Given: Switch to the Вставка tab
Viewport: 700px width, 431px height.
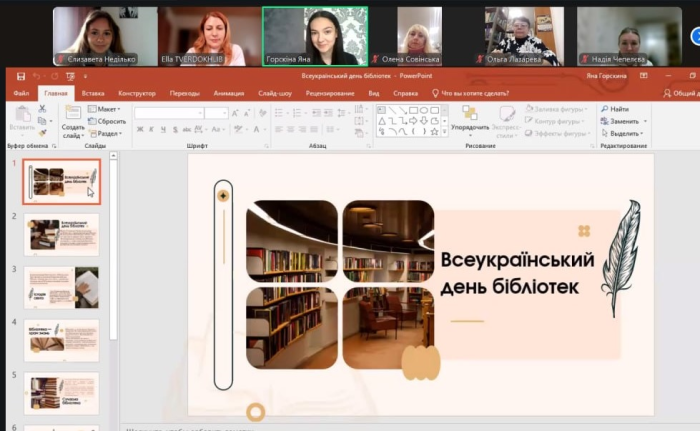Looking at the screenshot, I should [x=93, y=93].
